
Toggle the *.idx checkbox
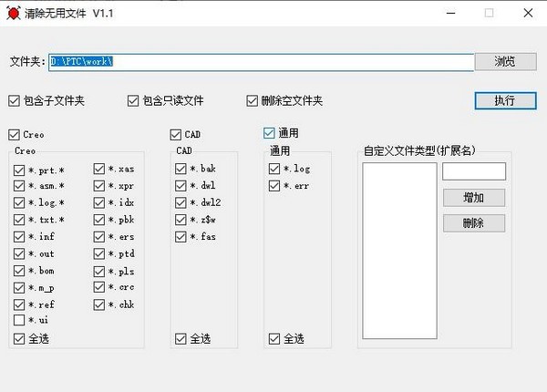point(99,202)
